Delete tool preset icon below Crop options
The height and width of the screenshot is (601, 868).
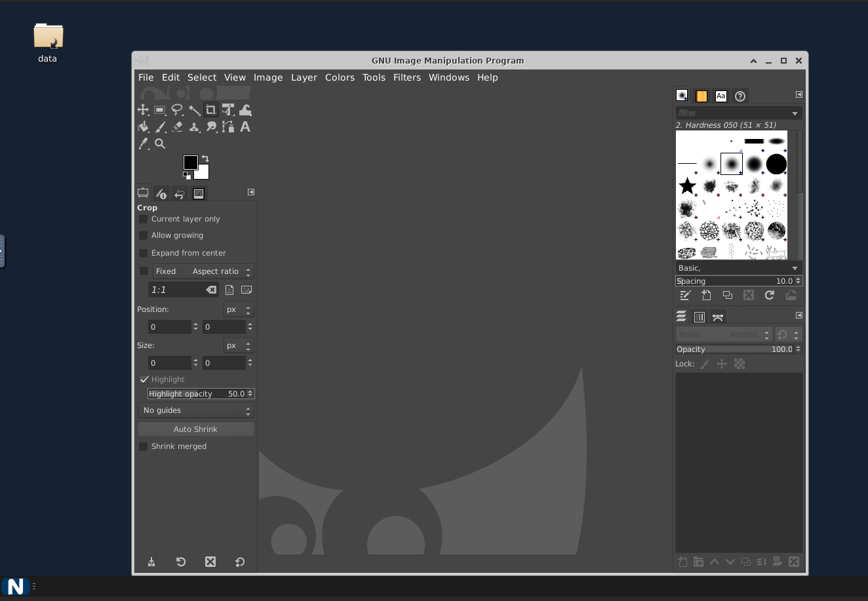[x=210, y=562]
